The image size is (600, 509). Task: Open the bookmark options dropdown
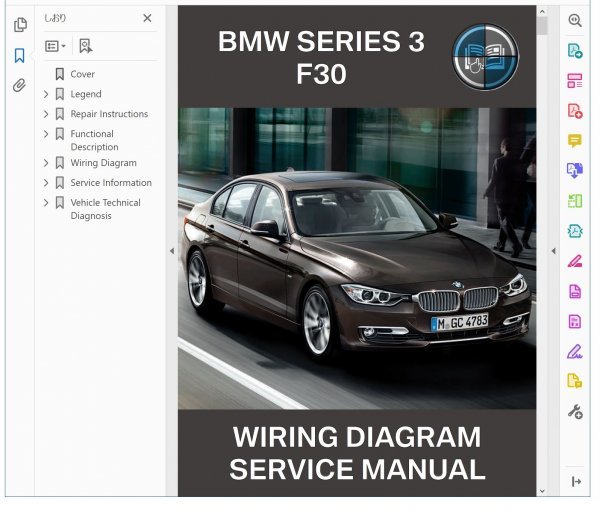(x=55, y=46)
